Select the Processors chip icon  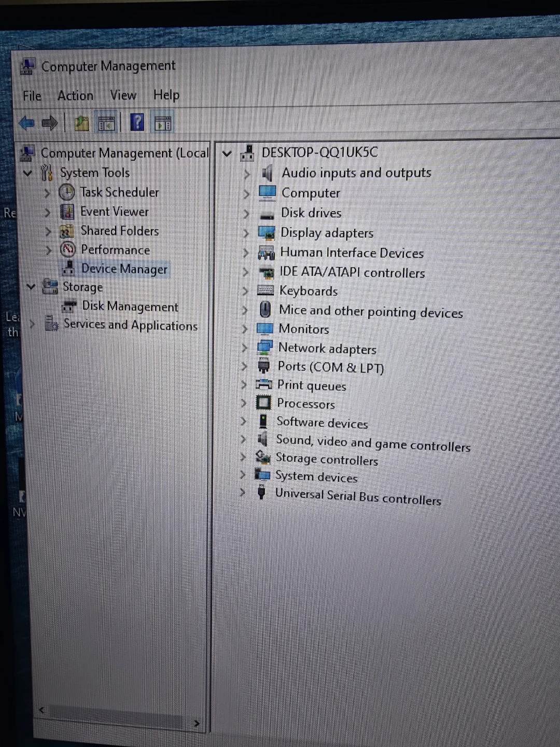(263, 403)
